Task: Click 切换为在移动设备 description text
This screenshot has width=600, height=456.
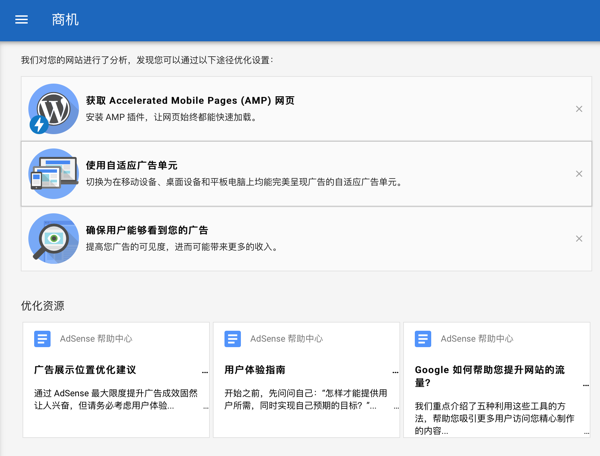Action: click(244, 182)
